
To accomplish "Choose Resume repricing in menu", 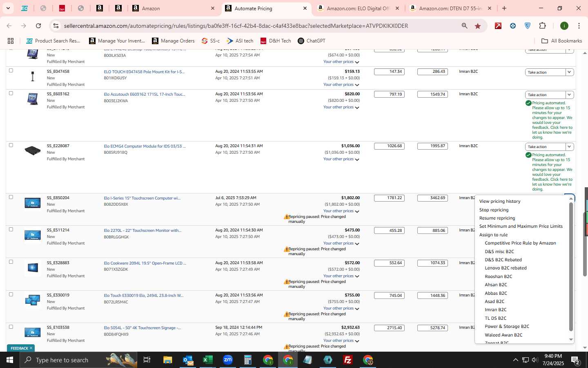I will 497,218.
